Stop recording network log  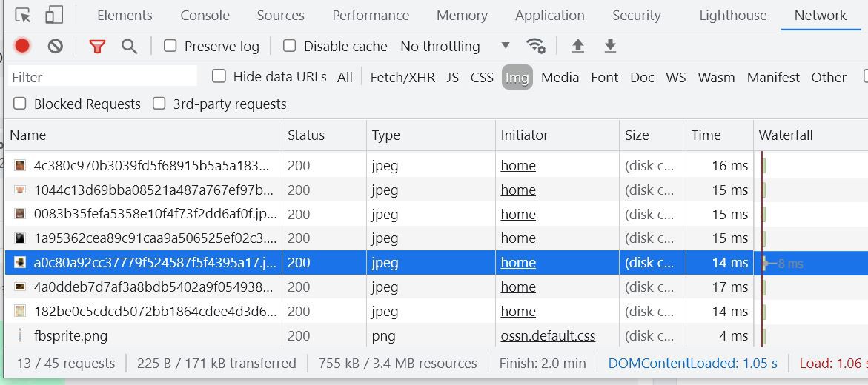pyautogui.click(x=22, y=46)
